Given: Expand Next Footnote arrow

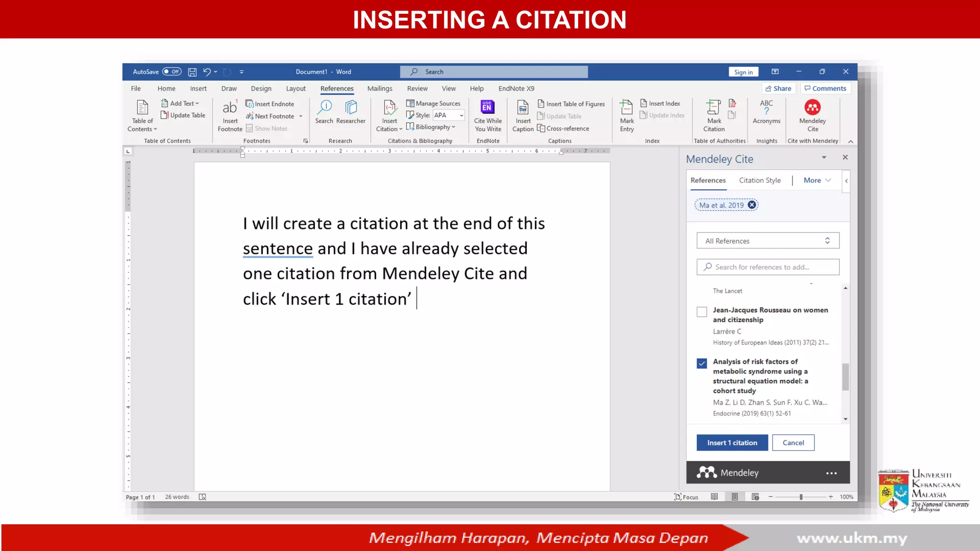Looking at the screenshot, I should click(301, 116).
